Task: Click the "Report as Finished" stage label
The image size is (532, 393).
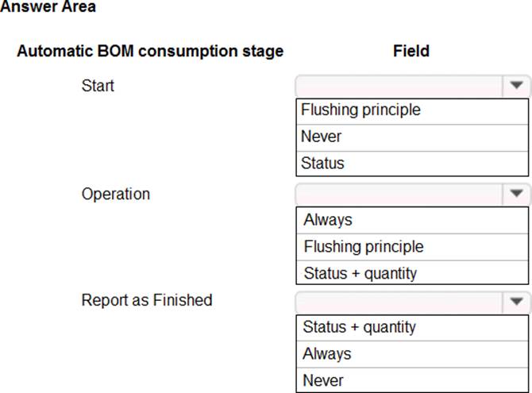Action: (x=147, y=300)
